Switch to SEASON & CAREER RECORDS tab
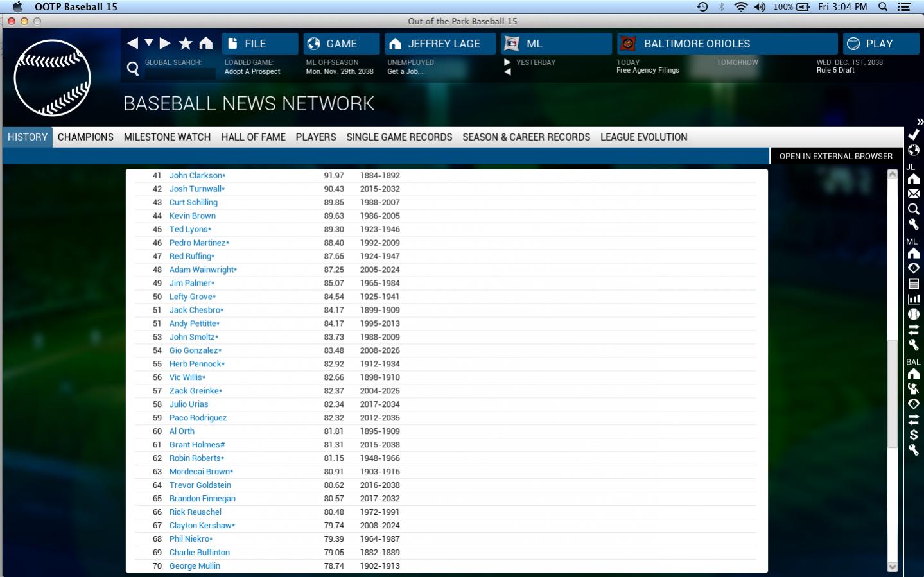This screenshot has height=577, width=924. click(x=527, y=137)
